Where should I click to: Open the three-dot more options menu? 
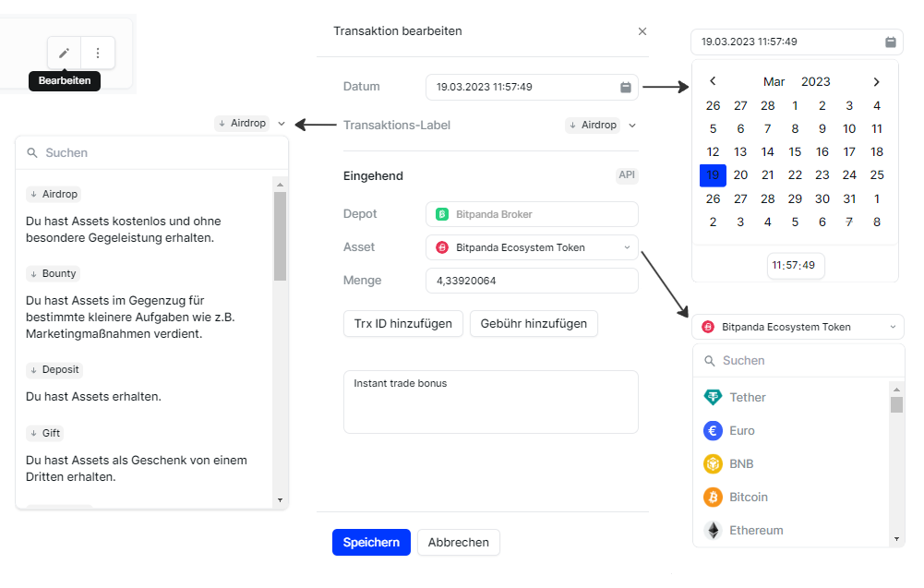click(x=98, y=53)
